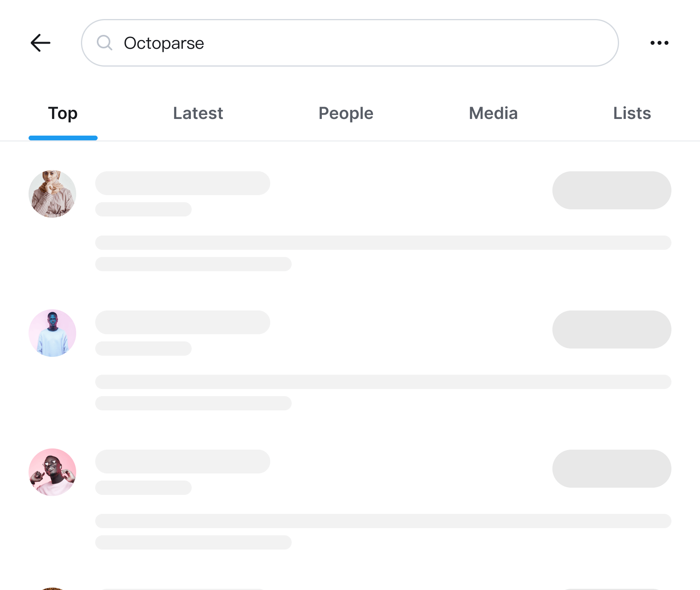The width and height of the screenshot is (700, 590).
Task: Open the three-dot more options menu
Action: pyautogui.click(x=659, y=43)
